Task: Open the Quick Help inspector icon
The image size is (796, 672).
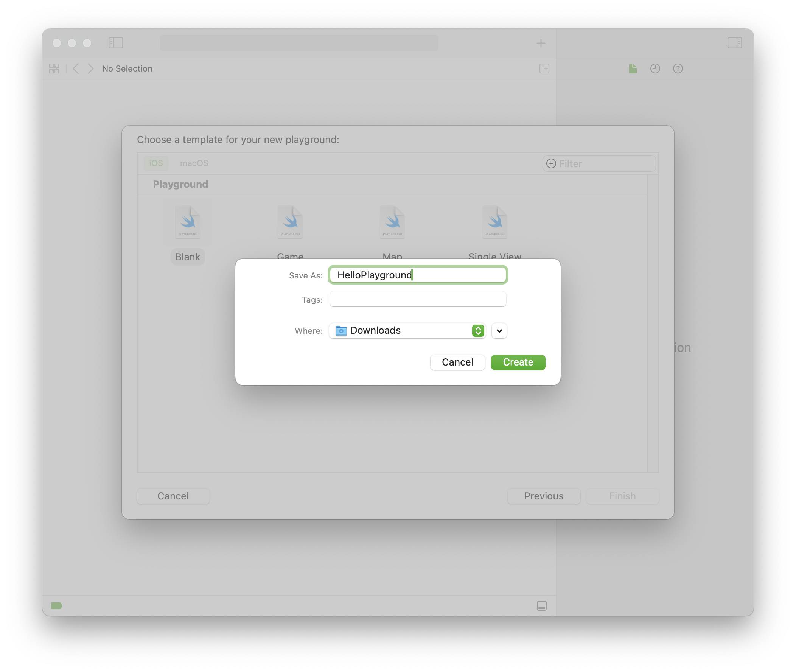Action: click(678, 68)
